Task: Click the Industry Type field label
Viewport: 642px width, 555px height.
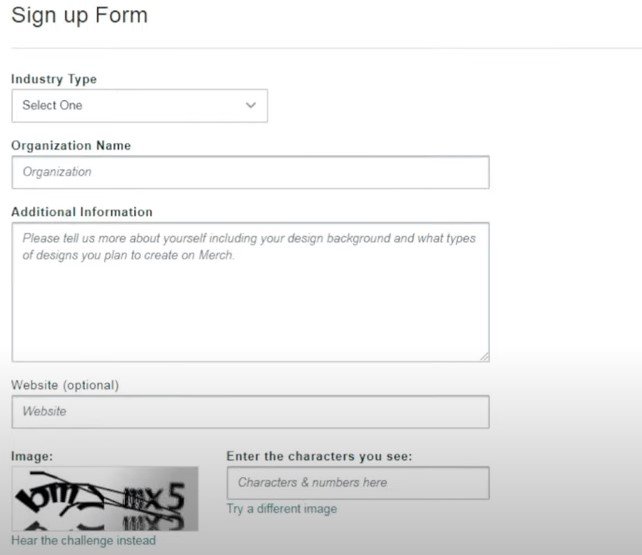Action: point(54,79)
